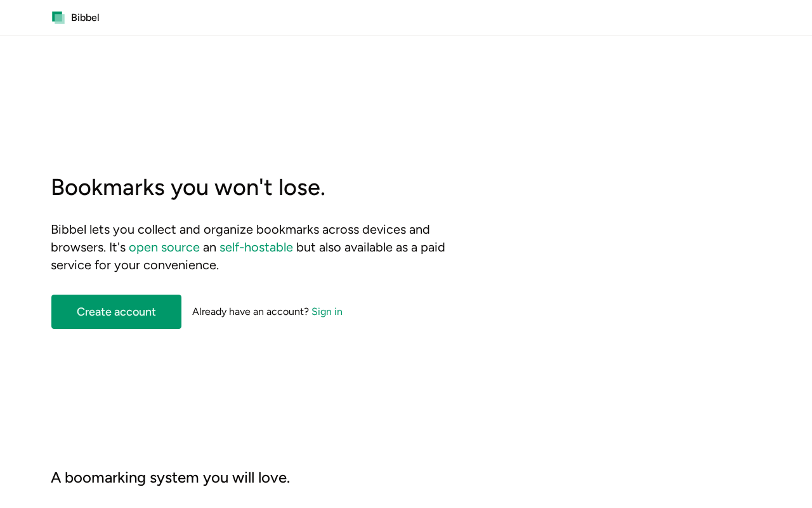
Task: Open the "open source" link
Action: (x=164, y=247)
